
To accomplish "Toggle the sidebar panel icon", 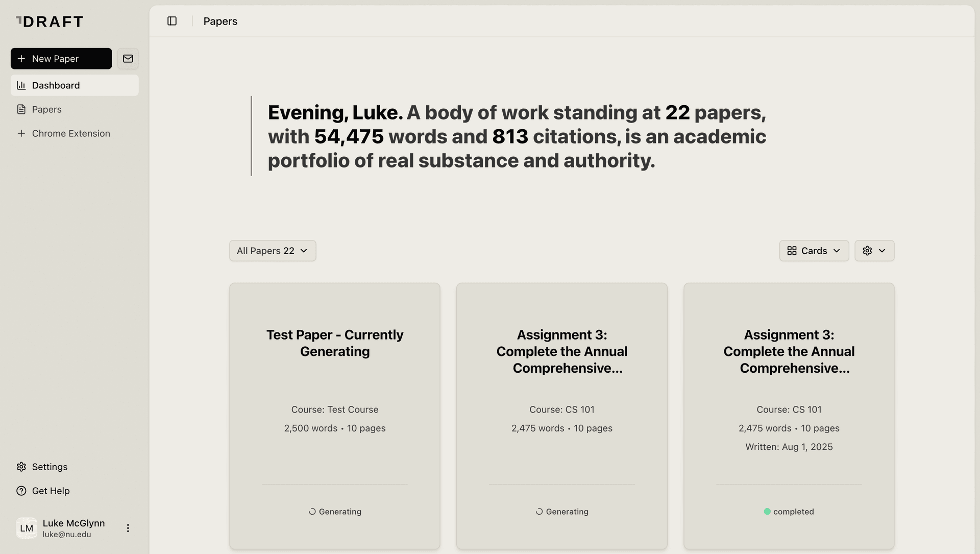I will (172, 21).
